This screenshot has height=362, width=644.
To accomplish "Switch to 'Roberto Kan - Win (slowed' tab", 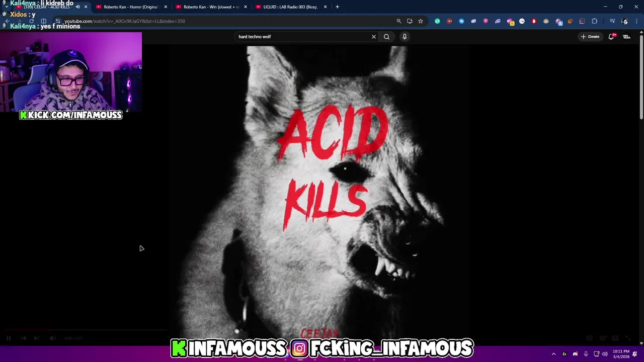I will pos(210,7).
